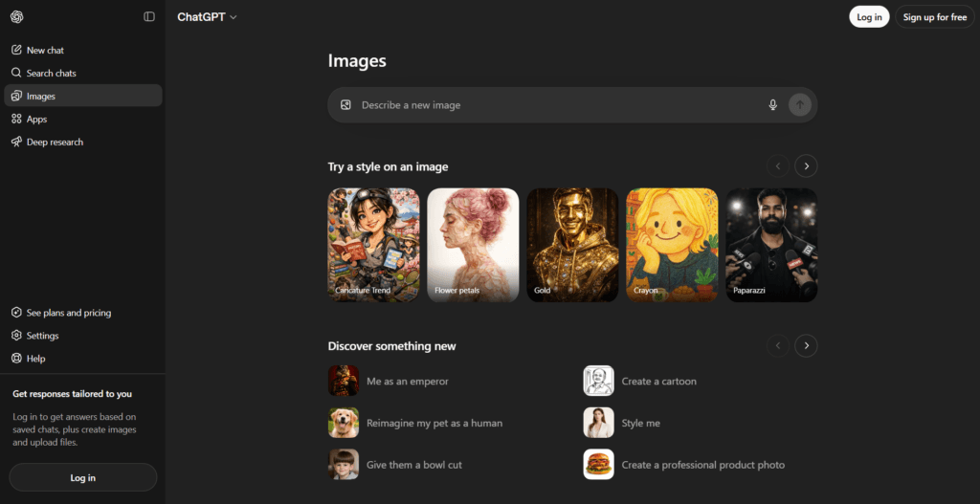Choose 'Create a professional product photo'
Viewport: 980px width, 504px height.
click(703, 465)
